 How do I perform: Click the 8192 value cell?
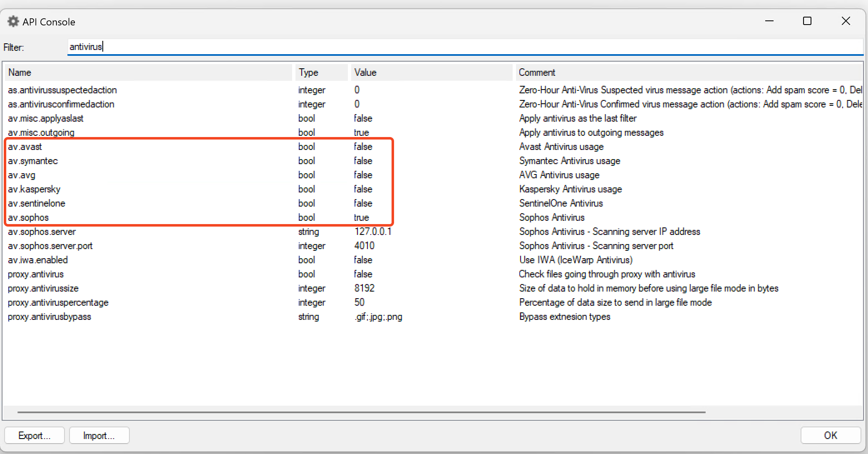pyautogui.click(x=365, y=288)
